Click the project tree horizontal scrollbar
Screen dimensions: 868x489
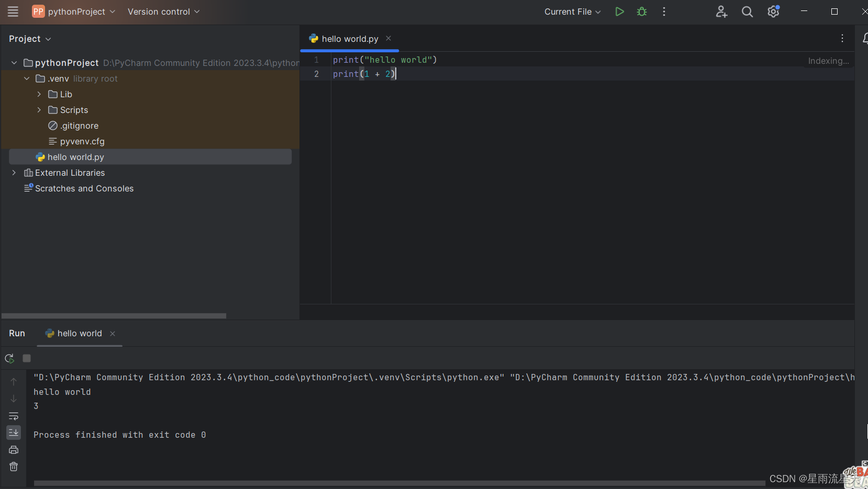click(x=114, y=316)
